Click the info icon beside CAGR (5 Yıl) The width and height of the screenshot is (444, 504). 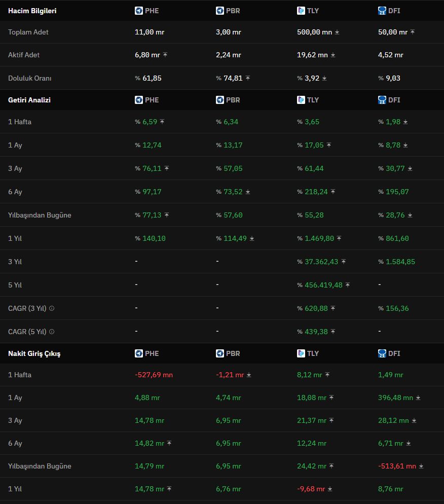click(52, 332)
